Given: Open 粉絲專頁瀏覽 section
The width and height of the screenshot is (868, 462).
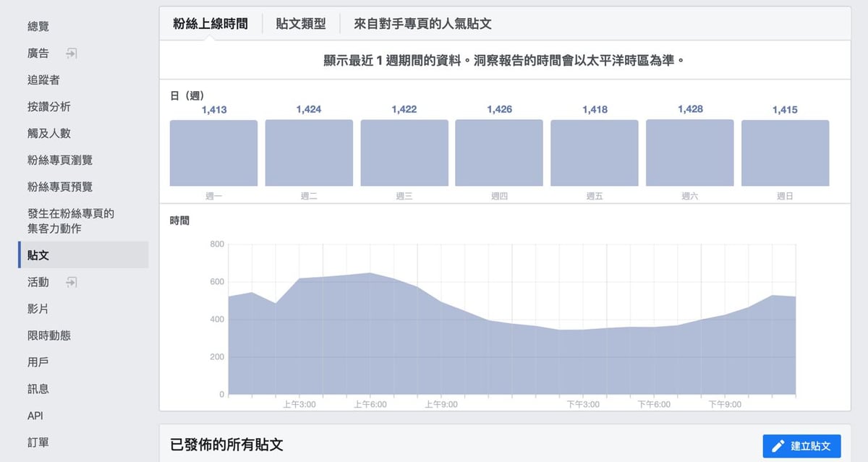Looking at the screenshot, I should click(60, 161).
